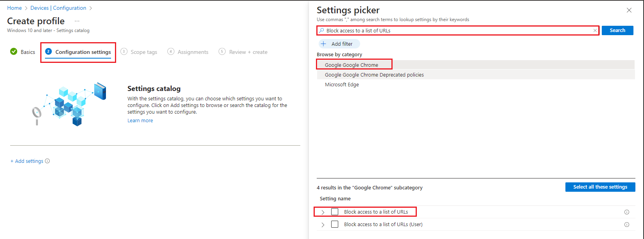
Task: Switch to the Scope tags step
Action: (144, 52)
